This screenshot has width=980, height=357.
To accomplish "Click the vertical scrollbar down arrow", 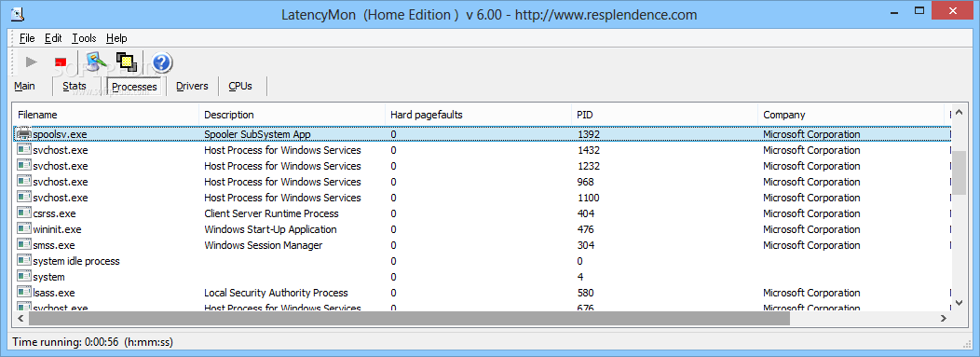I will [960, 303].
